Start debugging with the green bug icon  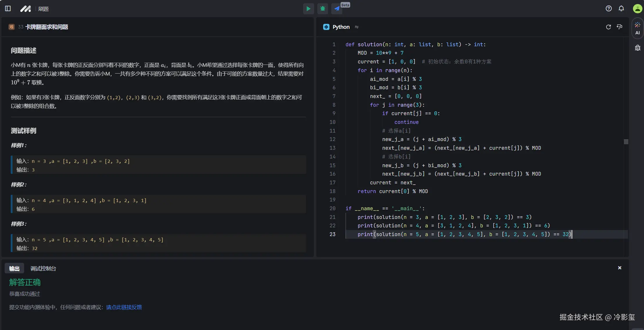323,9
